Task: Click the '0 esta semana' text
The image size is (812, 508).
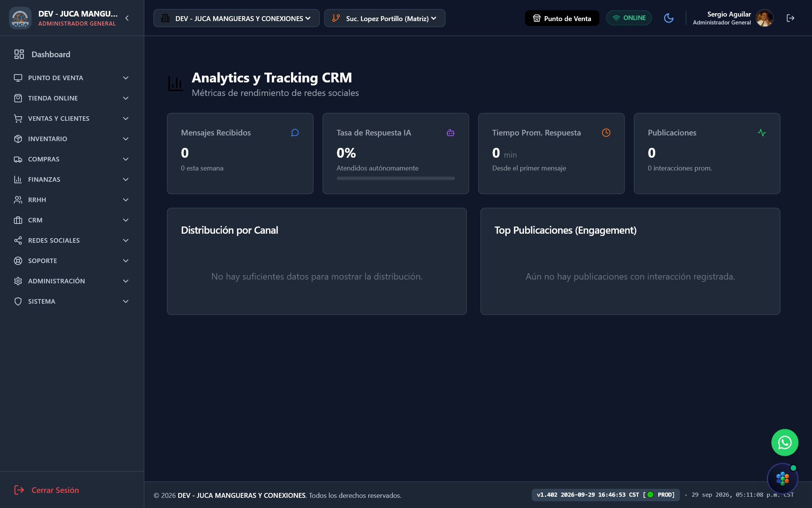Action: (x=202, y=168)
